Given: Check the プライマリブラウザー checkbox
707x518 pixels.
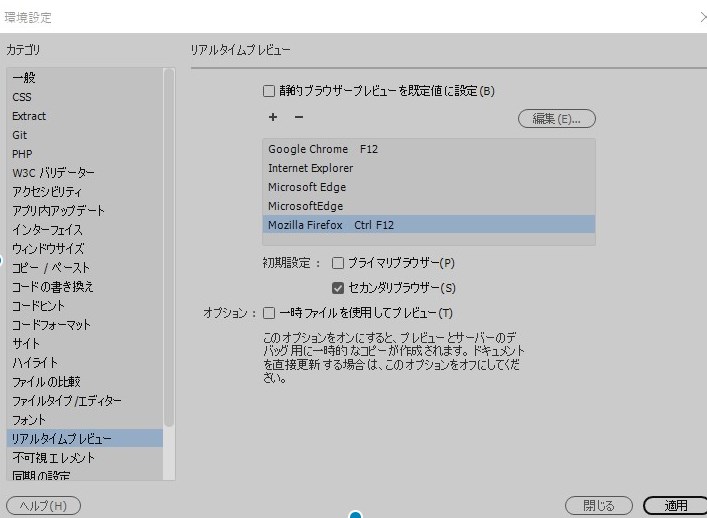Looking at the screenshot, I should click(338, 263).
